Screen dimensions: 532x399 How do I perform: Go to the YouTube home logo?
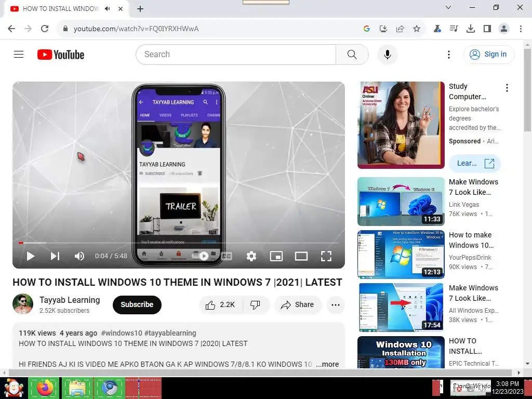click(61, 55)
